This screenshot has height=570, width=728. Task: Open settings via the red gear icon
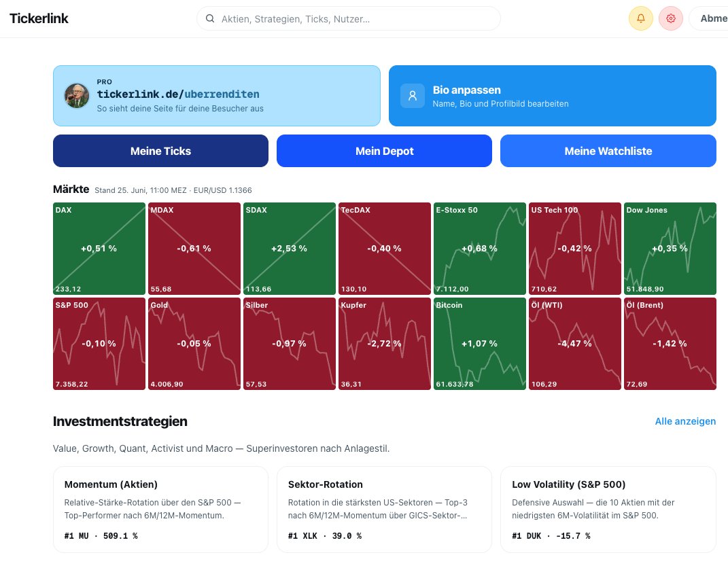(670, 18)
